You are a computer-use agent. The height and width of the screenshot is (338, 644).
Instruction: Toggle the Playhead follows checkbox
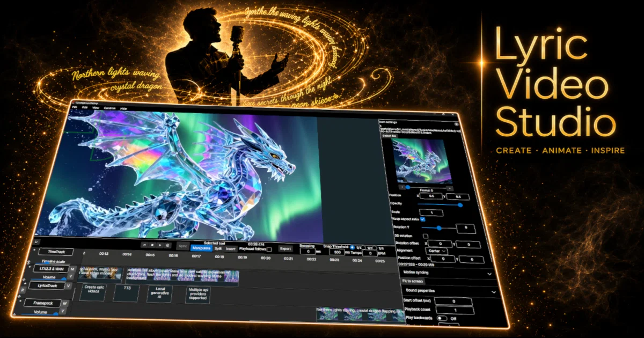pos(269,249)
